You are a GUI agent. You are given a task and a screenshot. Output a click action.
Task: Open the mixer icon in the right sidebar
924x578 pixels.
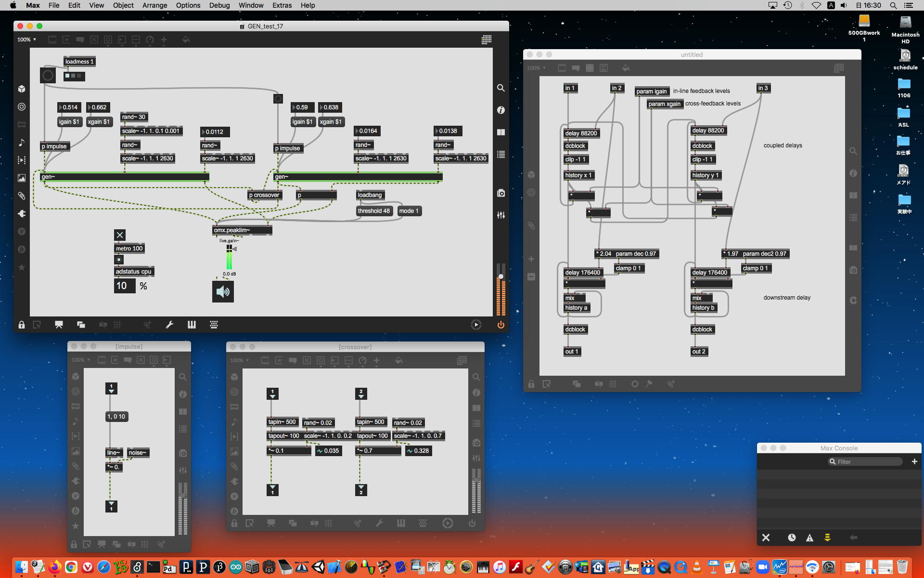pyautogui.click(x=500, y=215)
